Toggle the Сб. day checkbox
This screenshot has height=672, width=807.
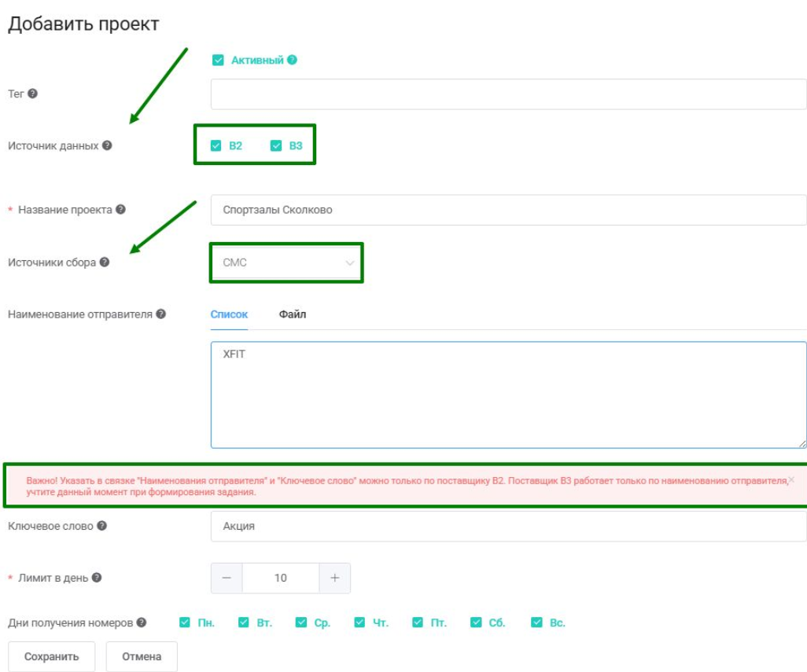pyautogui.click(x=476, y=622)
